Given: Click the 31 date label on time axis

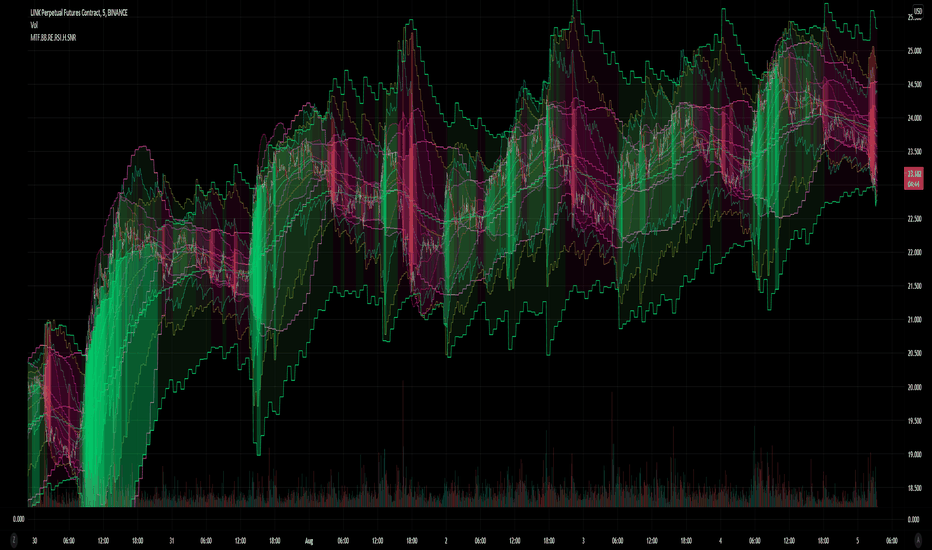Looking at the screenshot, I should pos(171,541).
